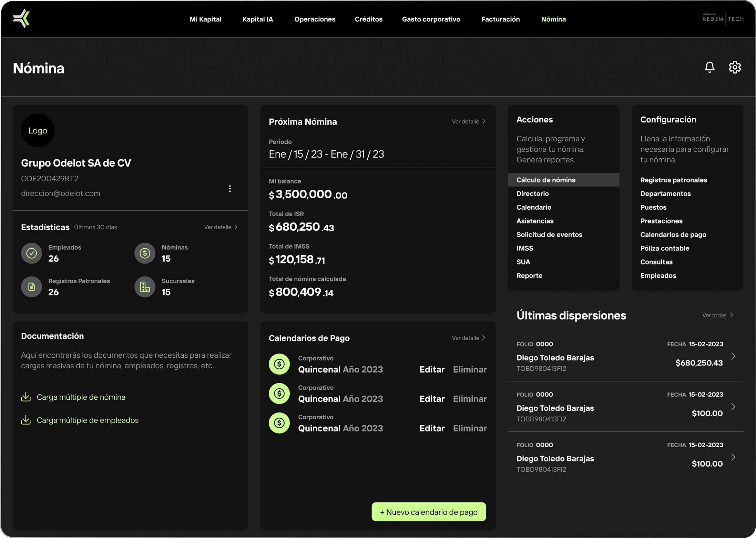Screen dimensions: 756x538
Task: Click first Corporativo calendar dollar icon
Action: 279,364
